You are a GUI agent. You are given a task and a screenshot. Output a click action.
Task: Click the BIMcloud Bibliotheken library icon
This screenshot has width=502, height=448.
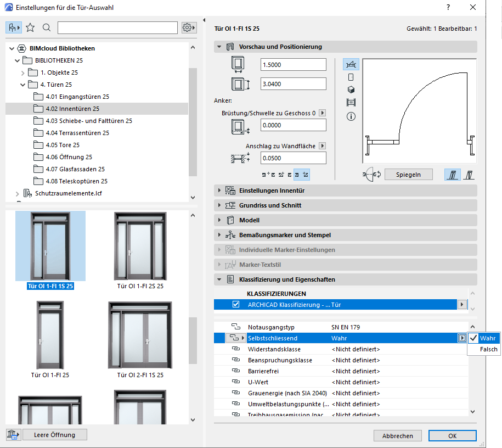click(x=21, y=48)
